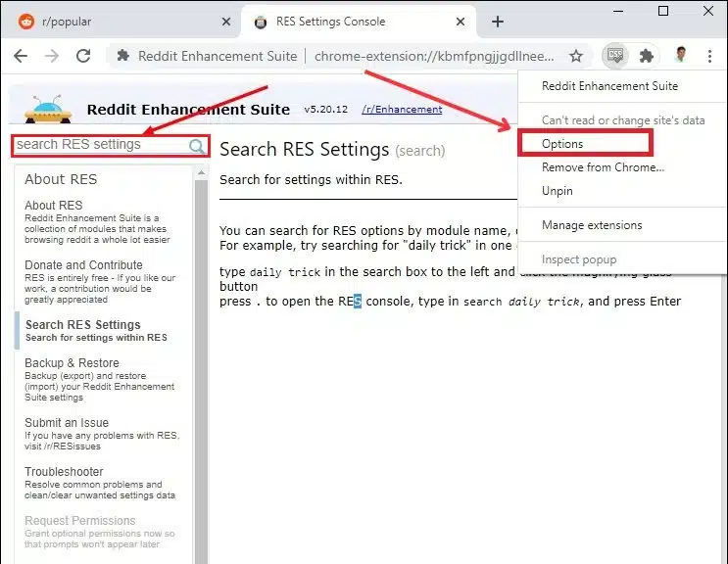Reload the page with refresh icon
This screenshot has width=728, height=564.
click(83, 56)
